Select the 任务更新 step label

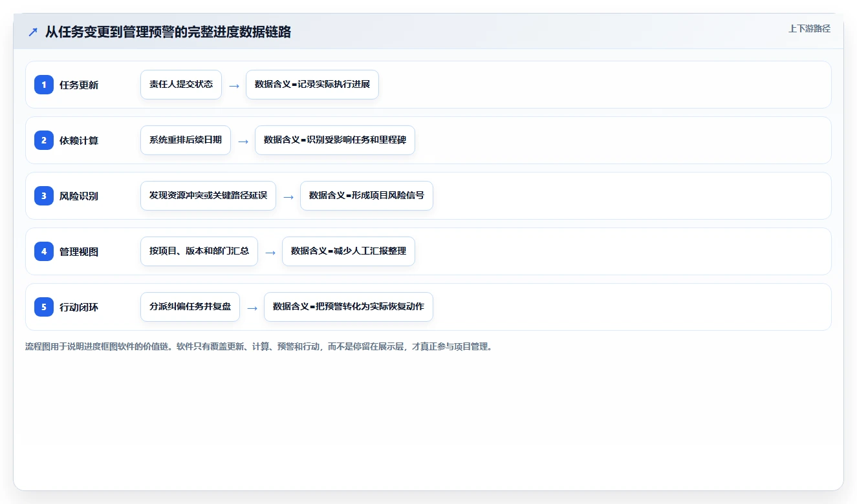[x=79, y=85]
